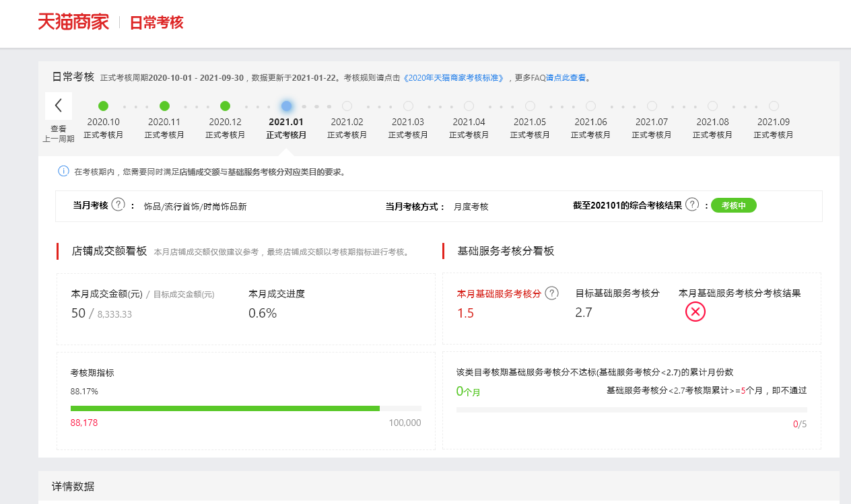The height and width of the screenshot is (504, 851).
Task: Click the 基础服务考核分 不达标 months progress bar
Action: point(632,409)
